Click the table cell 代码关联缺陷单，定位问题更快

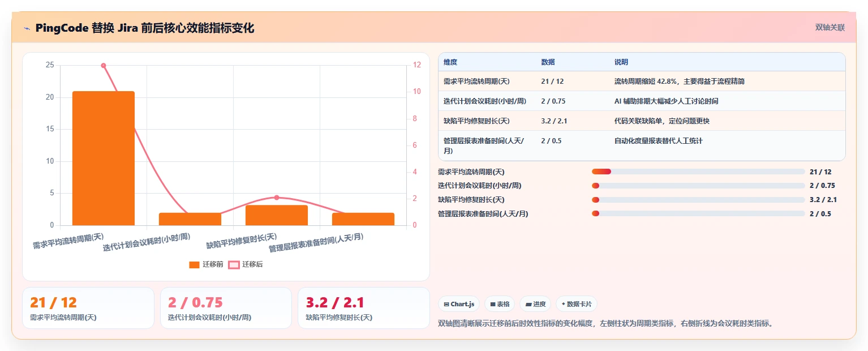coord(727,121)
